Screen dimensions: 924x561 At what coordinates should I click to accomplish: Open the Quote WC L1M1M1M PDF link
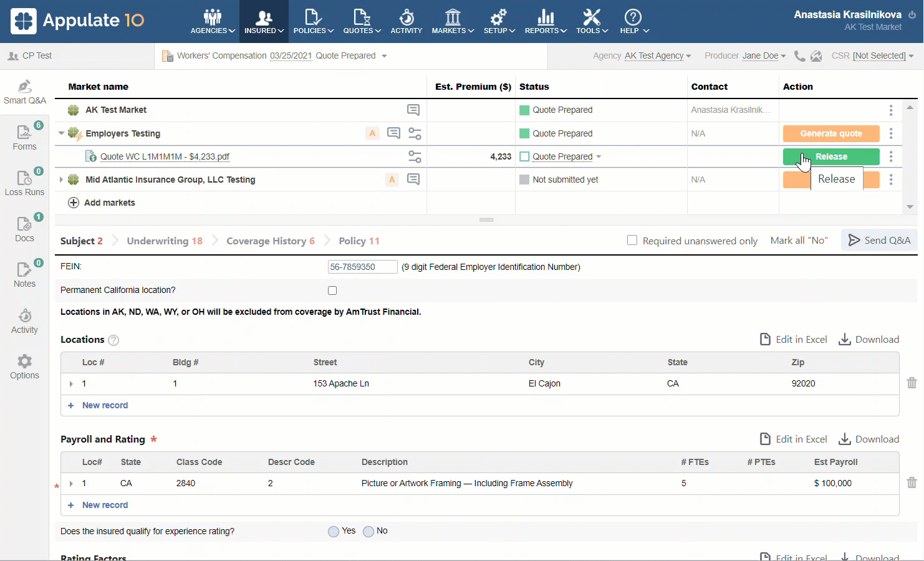click(x=165, y=156)
